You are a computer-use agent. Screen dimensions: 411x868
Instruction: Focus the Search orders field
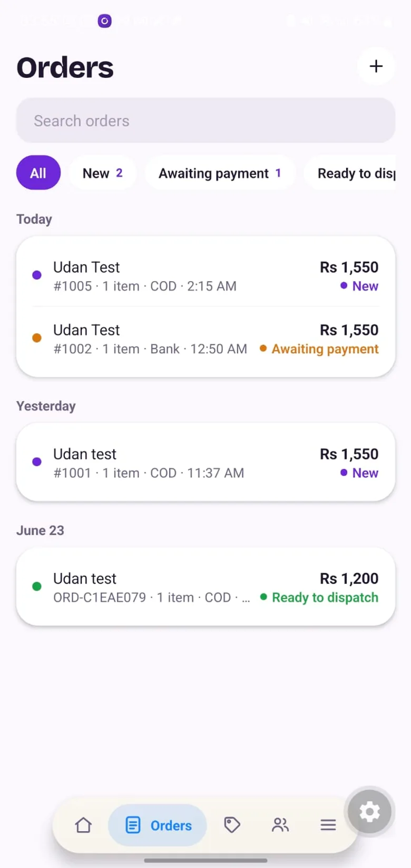tap(205, 121)
